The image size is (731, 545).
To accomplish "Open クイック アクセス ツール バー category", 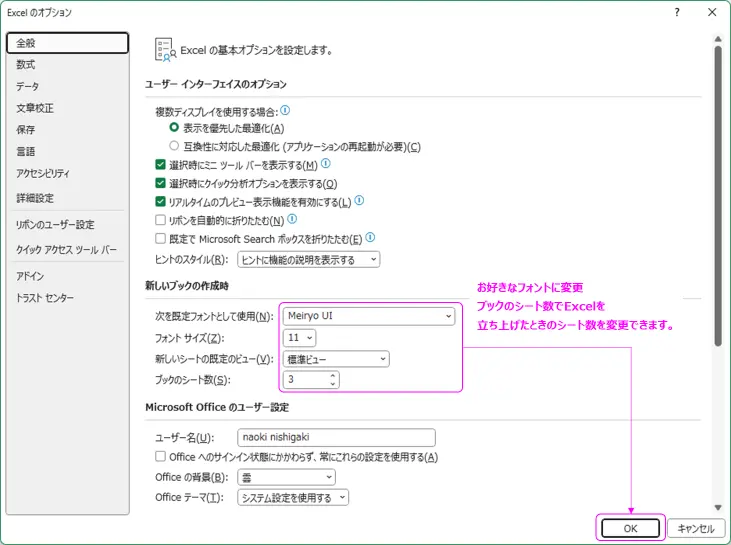I will [x=68, y=250].
